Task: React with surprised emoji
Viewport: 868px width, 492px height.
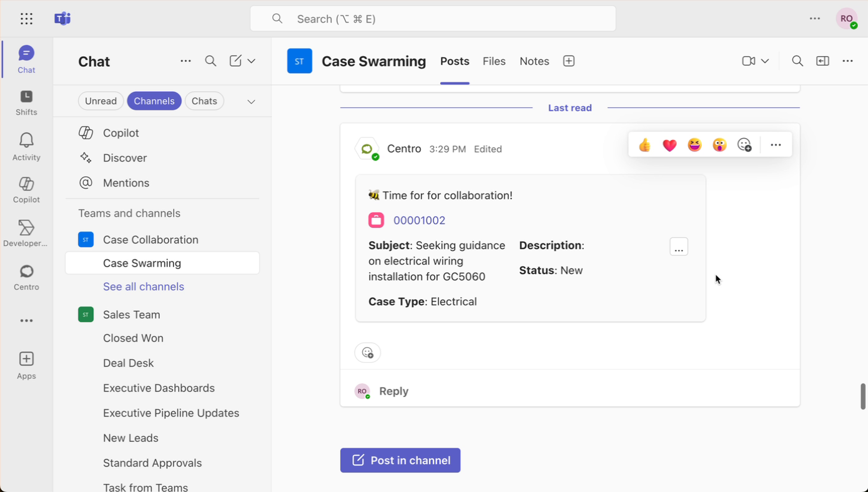Action: pos(719,145)
